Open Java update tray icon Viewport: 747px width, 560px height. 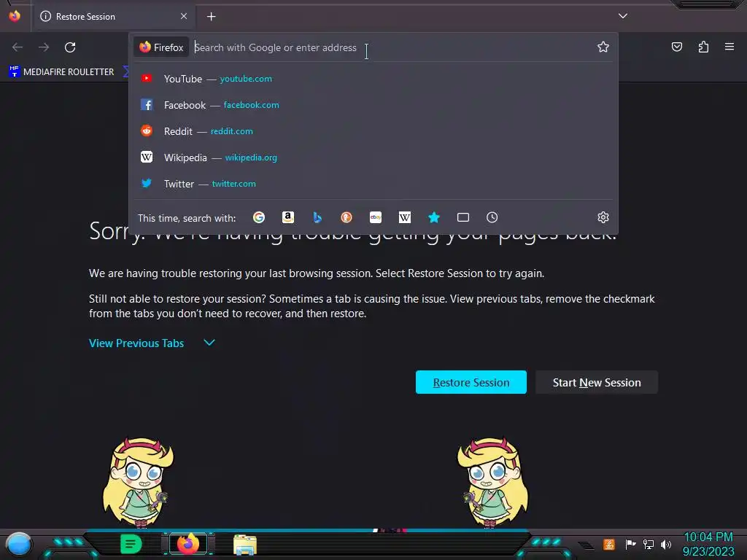tap(609, 544)
